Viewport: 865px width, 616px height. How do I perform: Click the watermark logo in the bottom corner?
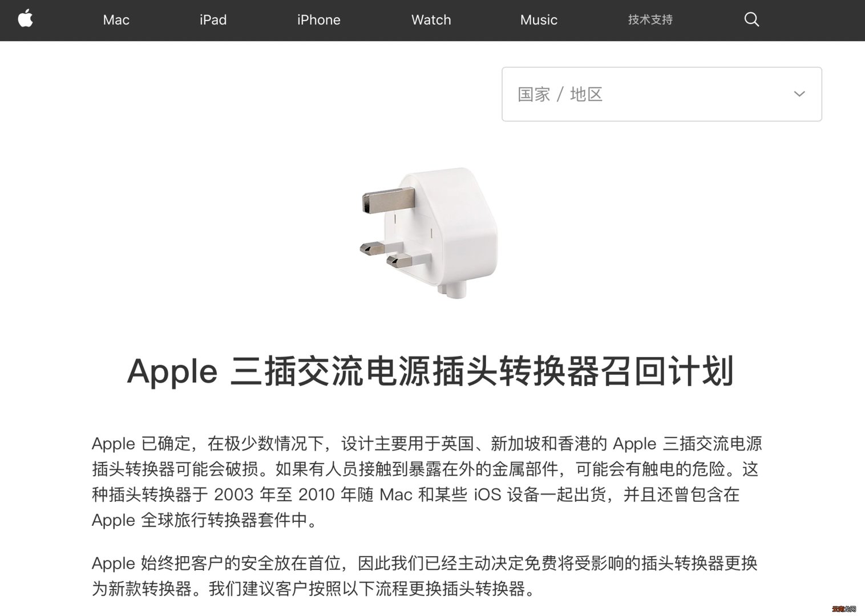coord(844,609)
